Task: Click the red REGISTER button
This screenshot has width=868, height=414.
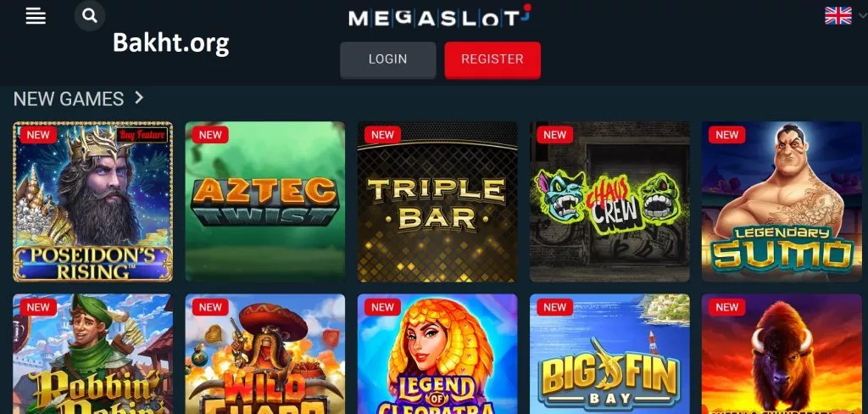Action: (x=492, y=60)
